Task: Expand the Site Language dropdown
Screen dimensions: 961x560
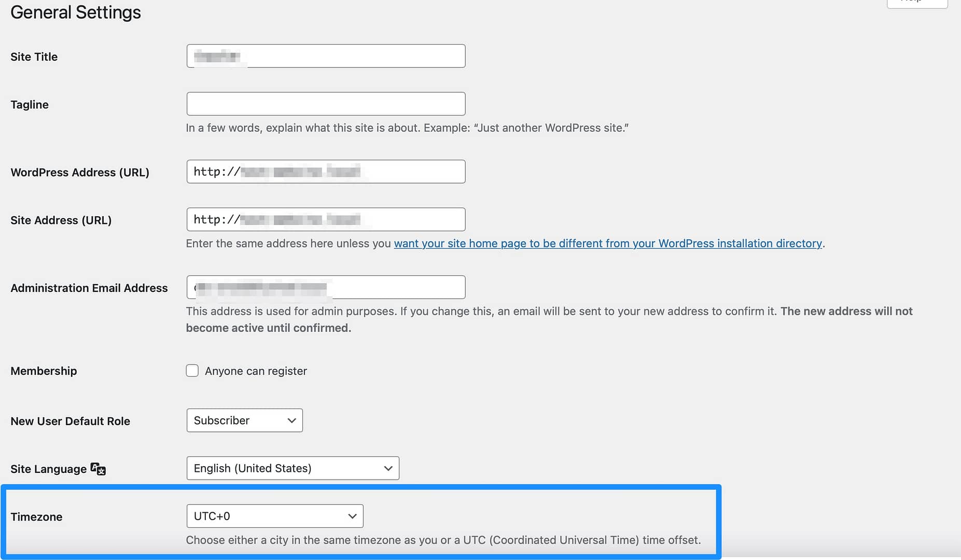Action: point(293,468)
